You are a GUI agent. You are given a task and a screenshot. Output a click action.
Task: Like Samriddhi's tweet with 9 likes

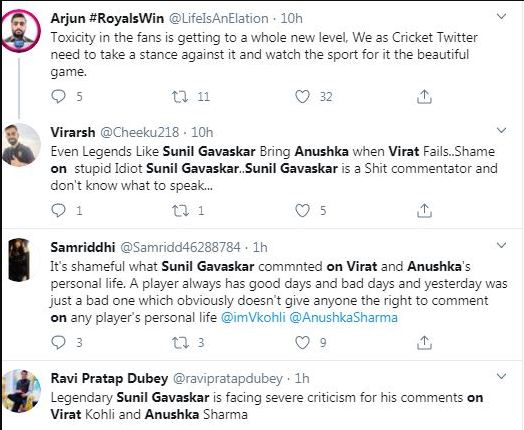coord(302,343)
